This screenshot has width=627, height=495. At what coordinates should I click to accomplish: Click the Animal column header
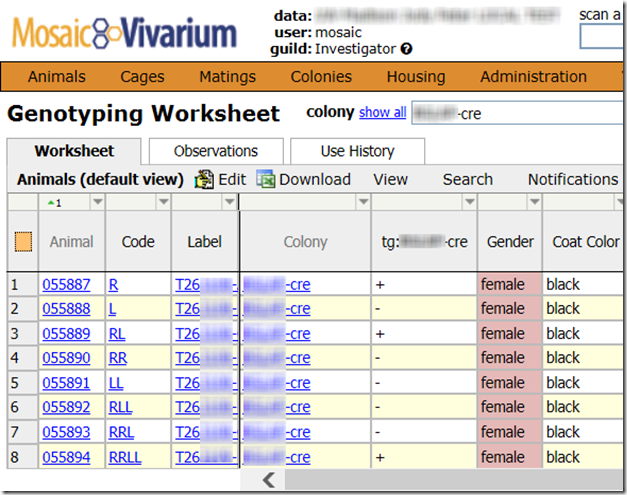(x=72, y=242)
